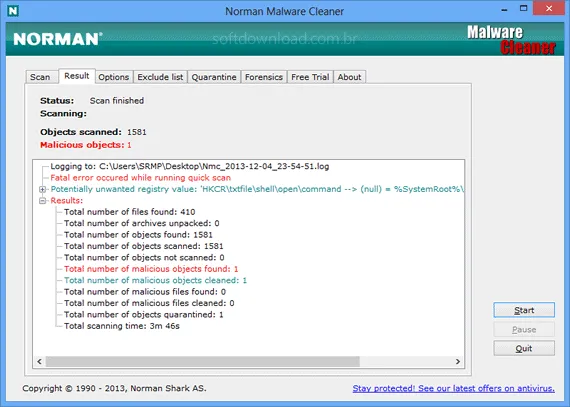Show the About tab
This screenshot has height=407, width=570.
pos(349,77)
